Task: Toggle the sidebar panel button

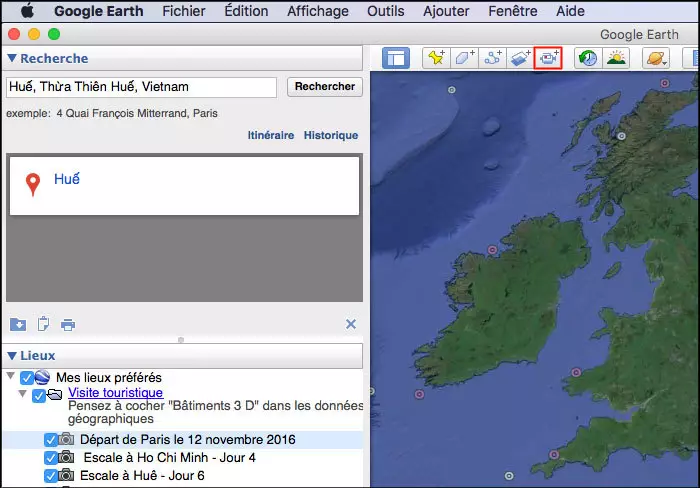Action: tap(396, 58)
